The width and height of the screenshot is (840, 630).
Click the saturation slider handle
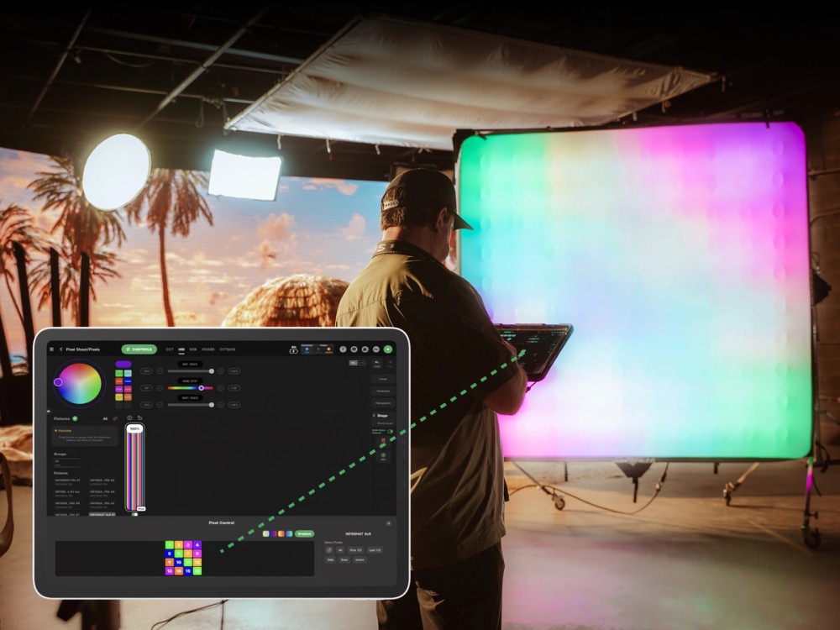[x=212, y=405]
